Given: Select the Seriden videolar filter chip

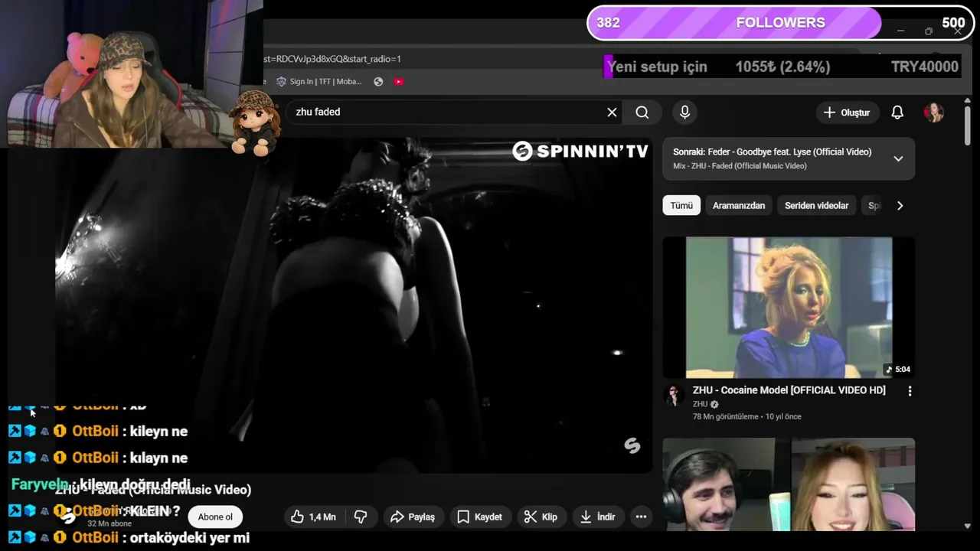Looking at the screenshot, I should [816, 206].
